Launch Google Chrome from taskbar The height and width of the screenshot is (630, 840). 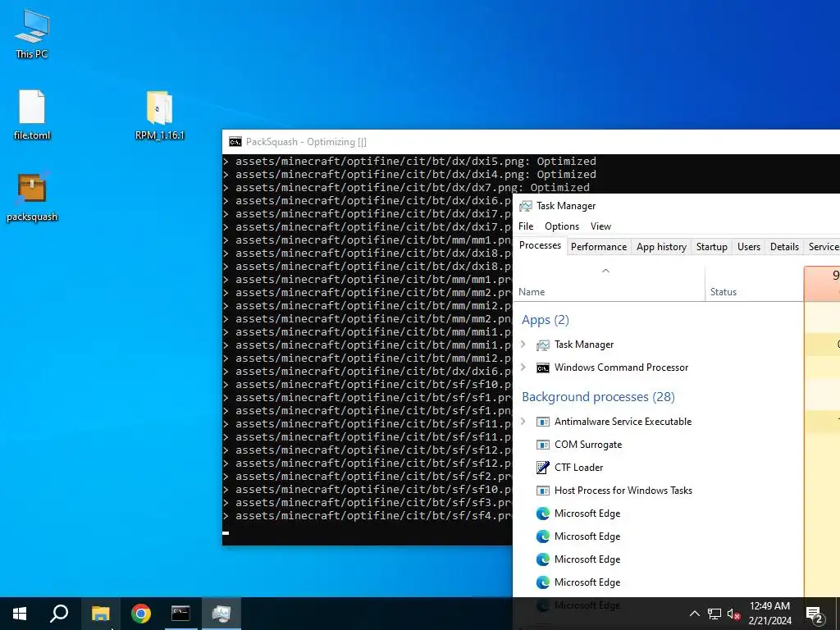141,614
